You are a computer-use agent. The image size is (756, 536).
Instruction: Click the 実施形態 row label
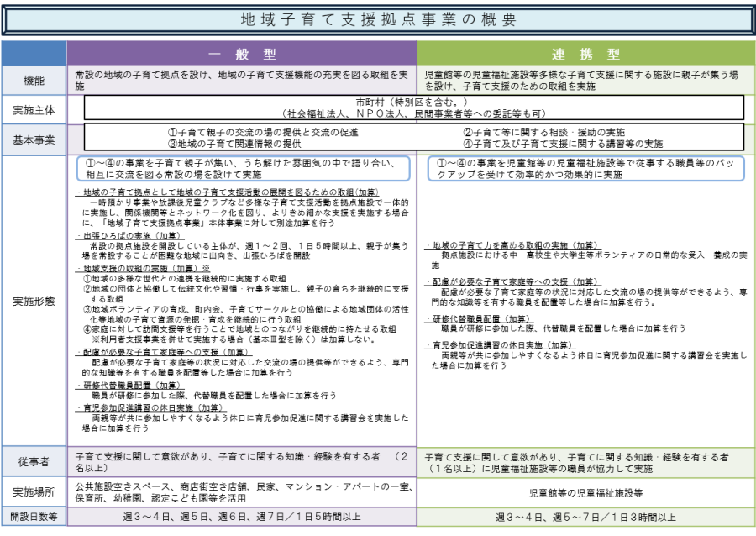[34, 299]
